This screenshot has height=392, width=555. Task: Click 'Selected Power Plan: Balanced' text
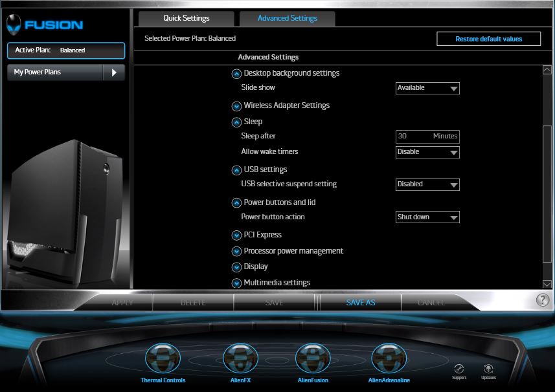coord(190,39)
